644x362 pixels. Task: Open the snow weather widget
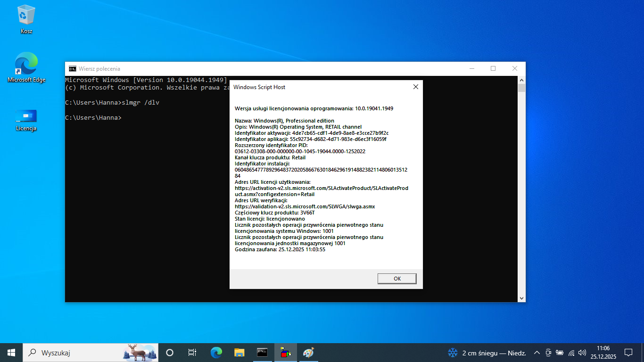point(487,353)
